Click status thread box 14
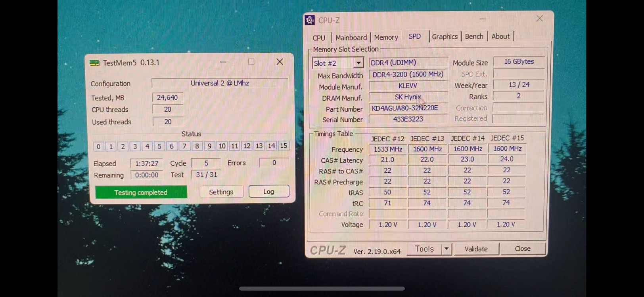The height and width of the screenshot is (297, 644). (271, 146)
